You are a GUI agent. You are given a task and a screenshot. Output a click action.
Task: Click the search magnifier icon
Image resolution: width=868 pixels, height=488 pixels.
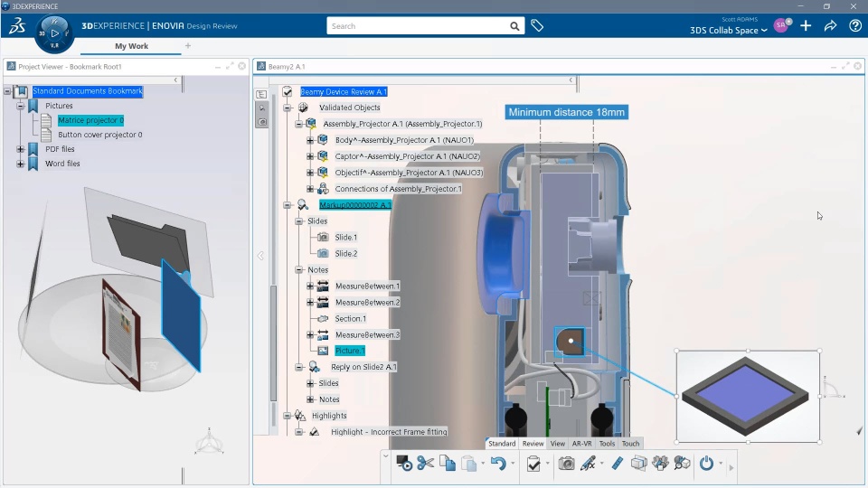514,26
